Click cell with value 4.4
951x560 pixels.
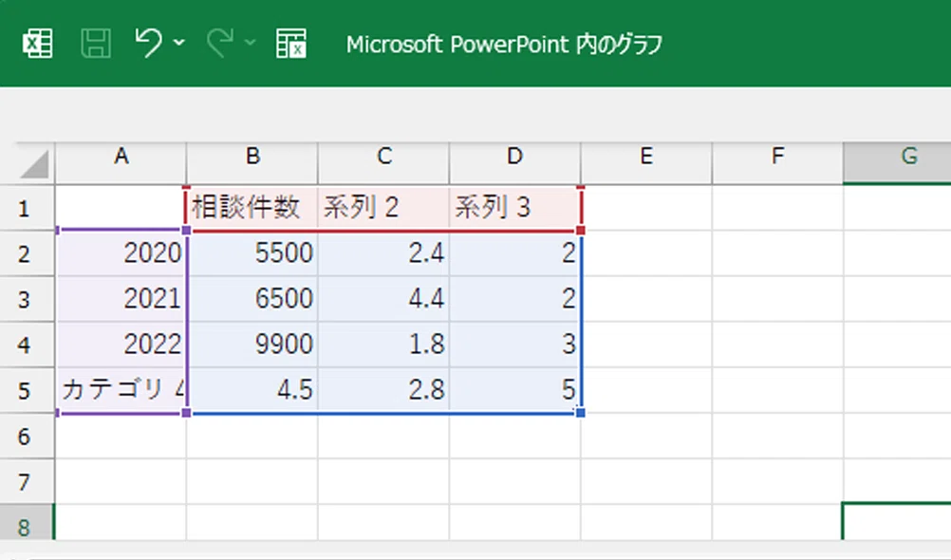coord(384,299)
